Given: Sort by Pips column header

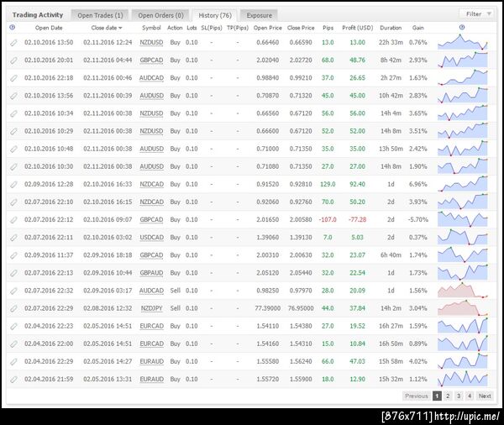Looking at the screenshot, I should (328, 28).
